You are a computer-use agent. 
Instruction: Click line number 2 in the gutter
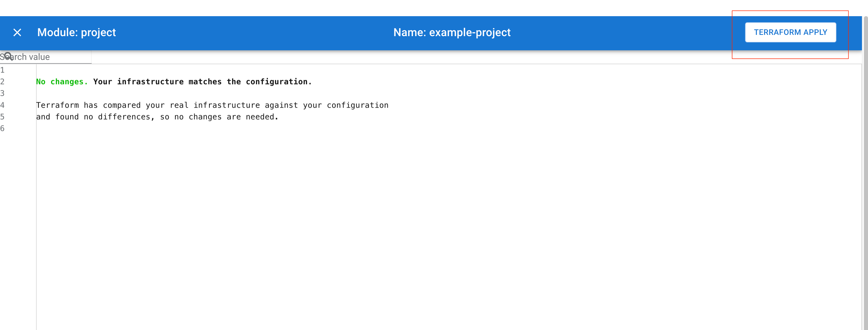3,82
